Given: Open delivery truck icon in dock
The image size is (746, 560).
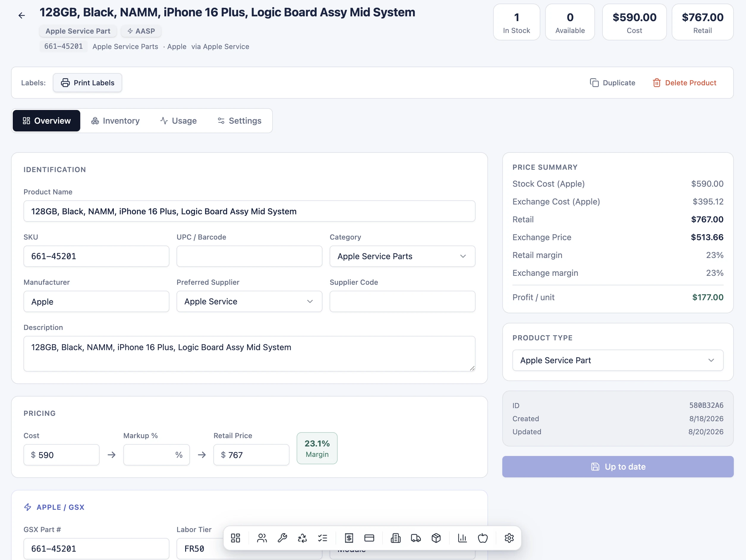Looking at the screenshot, I should coord(416,538).
